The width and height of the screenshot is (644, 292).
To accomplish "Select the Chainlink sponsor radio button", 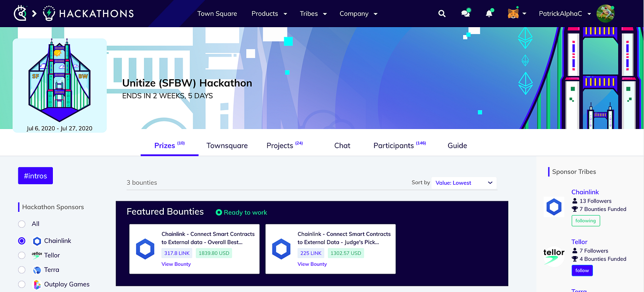I will pos(22,241).
